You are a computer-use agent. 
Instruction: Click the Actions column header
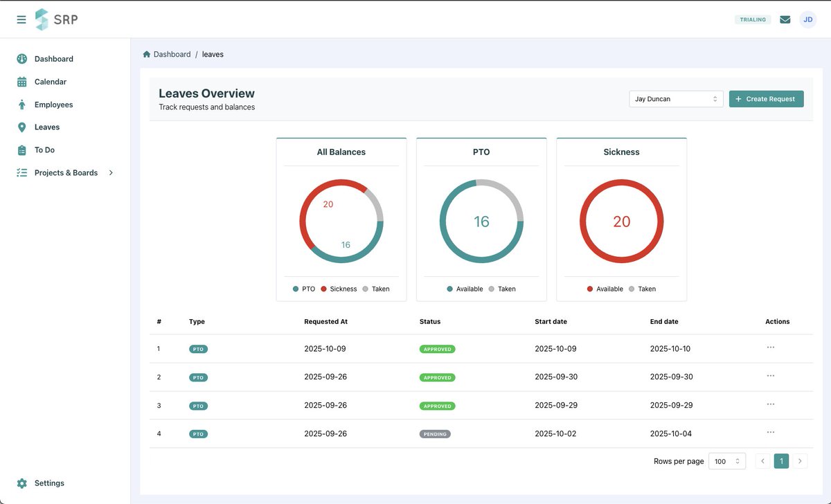(778, 321)
